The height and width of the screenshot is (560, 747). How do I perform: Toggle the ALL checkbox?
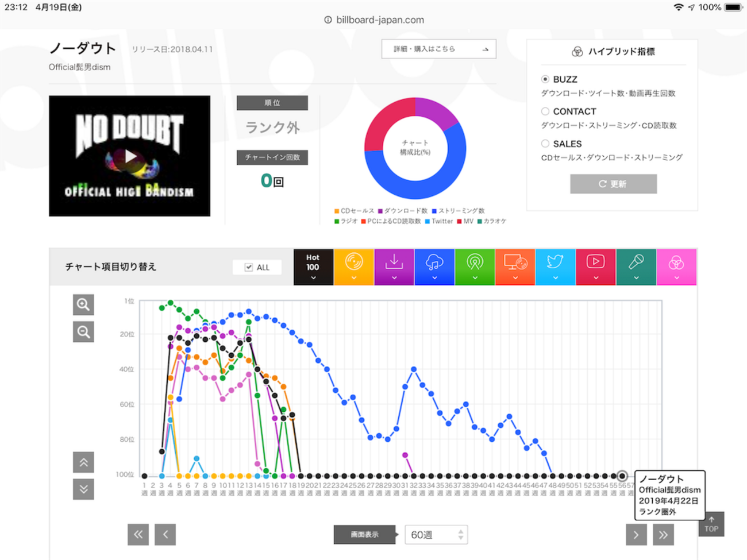(x=249, y=267)
